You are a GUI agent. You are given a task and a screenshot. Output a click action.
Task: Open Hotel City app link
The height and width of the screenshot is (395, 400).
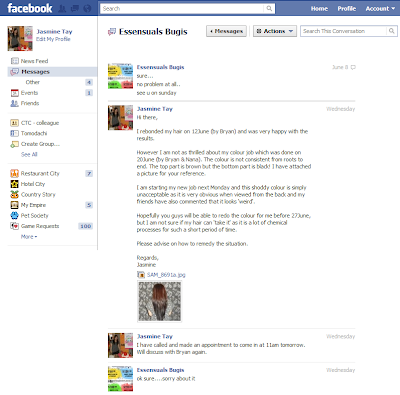click(33, 184)
